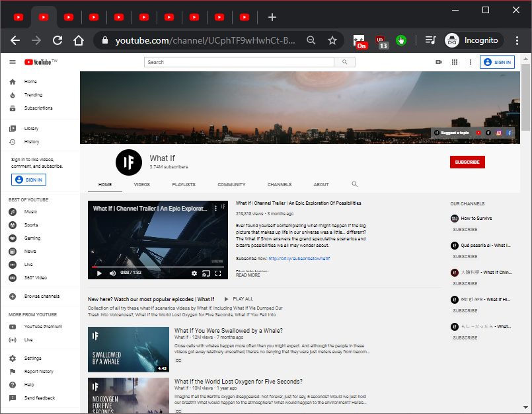Switch to the Playlists tab
532x414 pixels.
tap(184, 184)
